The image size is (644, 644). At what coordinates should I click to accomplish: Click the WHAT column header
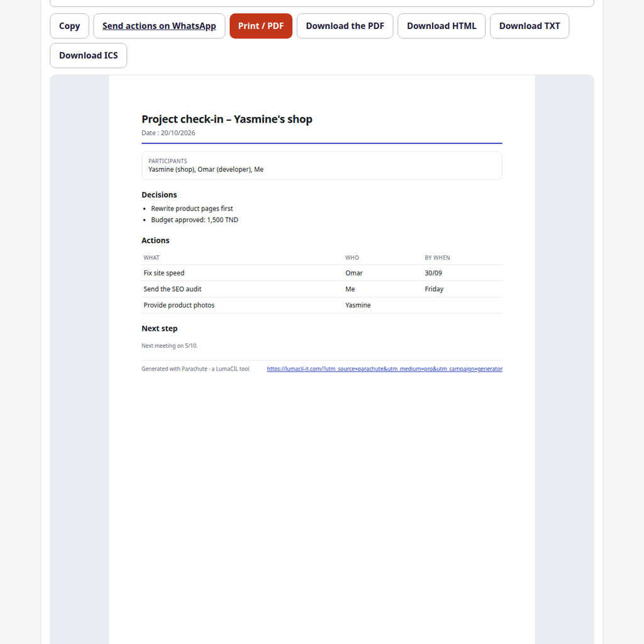pyautogui.click(x=152, y=257)
